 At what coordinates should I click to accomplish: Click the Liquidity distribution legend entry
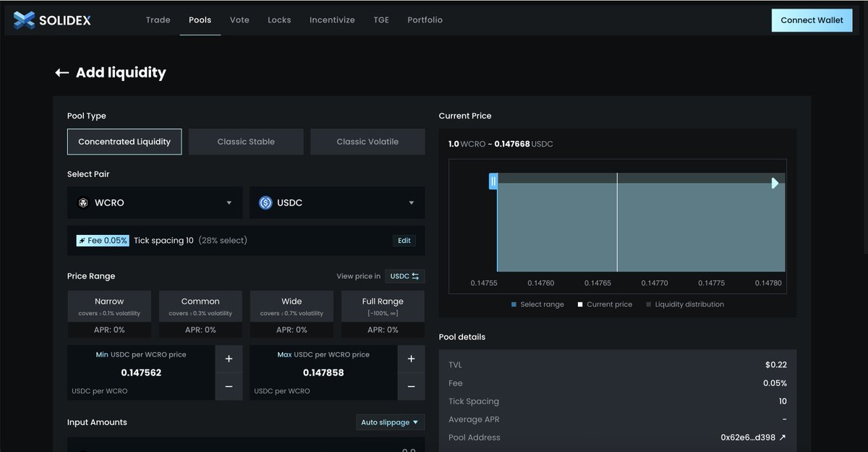coord(685,304)
